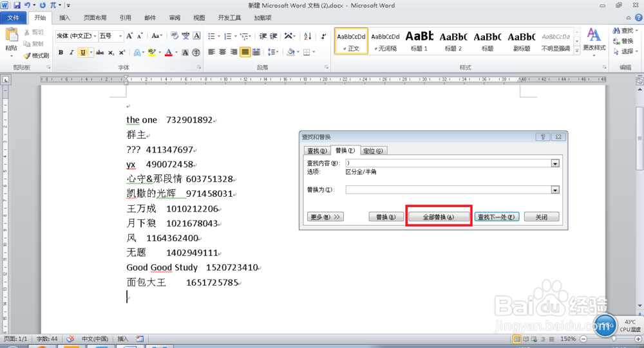Toggle distributed alignment
Image resolution: width=644 pixels, height=348 pixels.
click(x=256, y=52)
